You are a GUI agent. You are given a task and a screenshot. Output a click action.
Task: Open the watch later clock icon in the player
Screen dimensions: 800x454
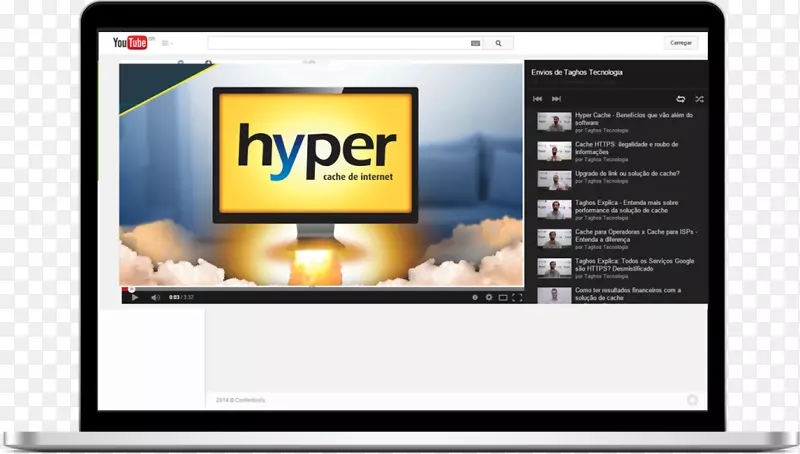pyautogui.click(x=475, y=297)
